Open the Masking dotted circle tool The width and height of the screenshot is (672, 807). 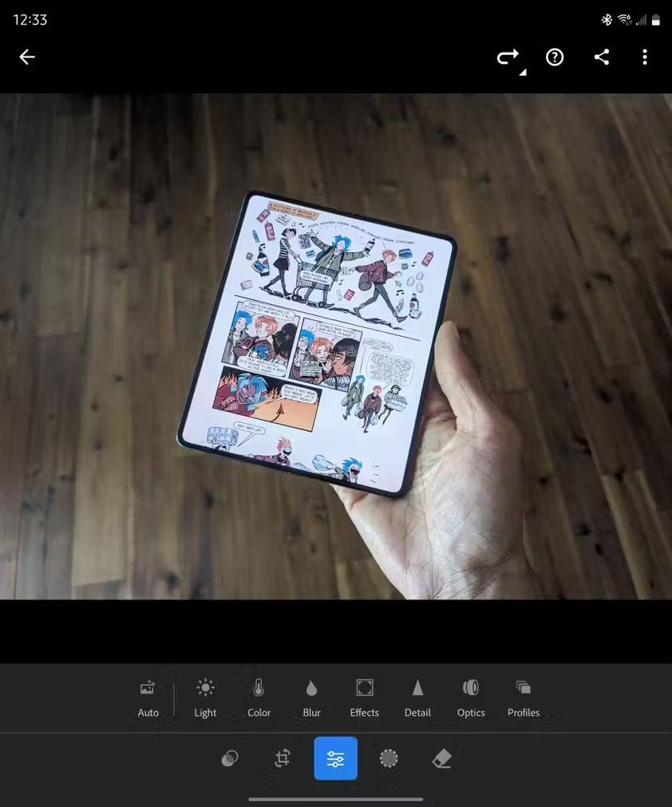coord(389,758)
